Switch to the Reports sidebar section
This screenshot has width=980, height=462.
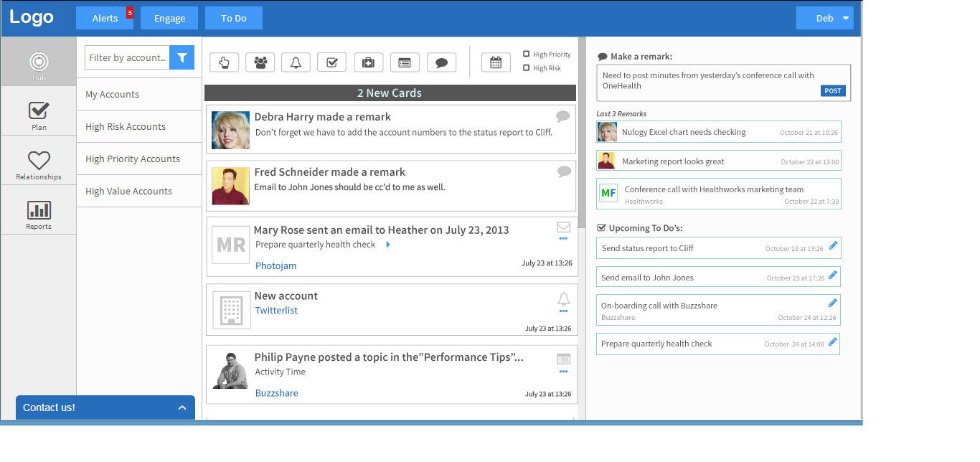tap(39, 214)
